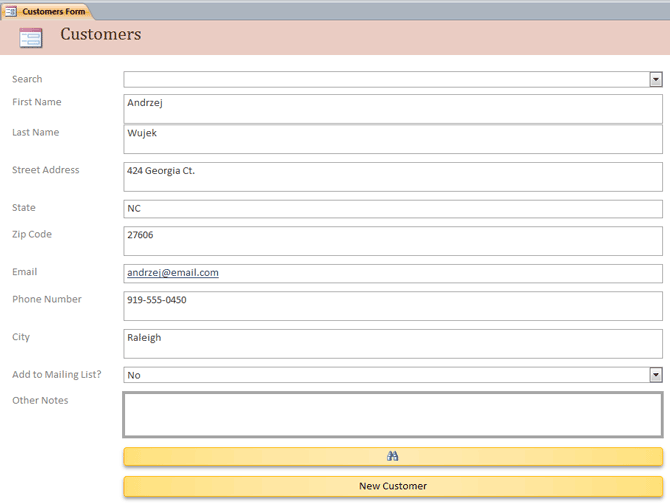Click the New Customer button
670x503 pixels.
(x=393, y=486)
